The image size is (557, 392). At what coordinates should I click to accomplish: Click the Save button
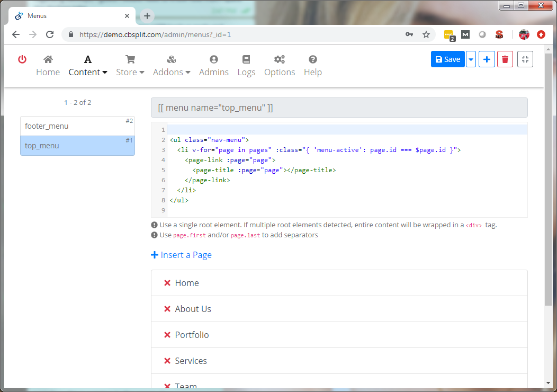click(x=448, y=59)
